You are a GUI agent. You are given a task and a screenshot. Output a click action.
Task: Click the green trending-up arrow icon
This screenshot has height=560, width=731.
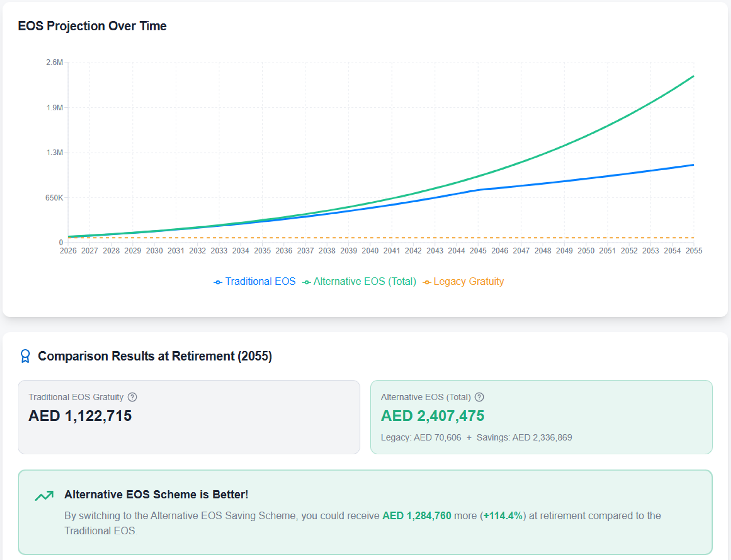[x=44, y=496]
